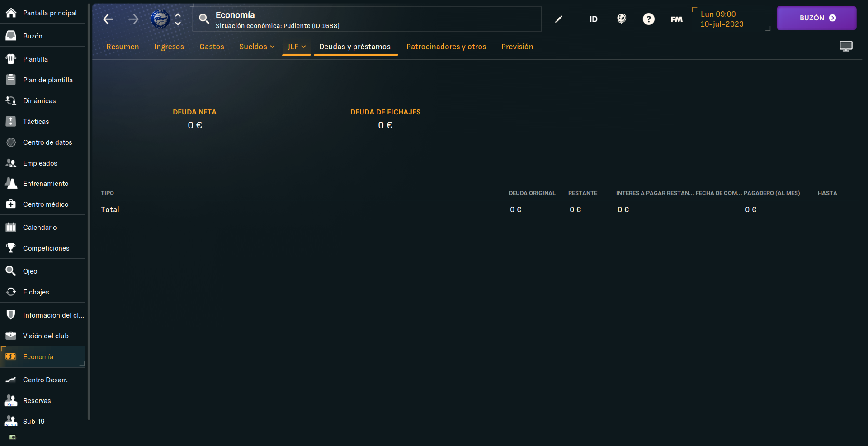868x446 pixels.
Task: Open Centro Desarr. icon
Action: click(x=11, y=380)
